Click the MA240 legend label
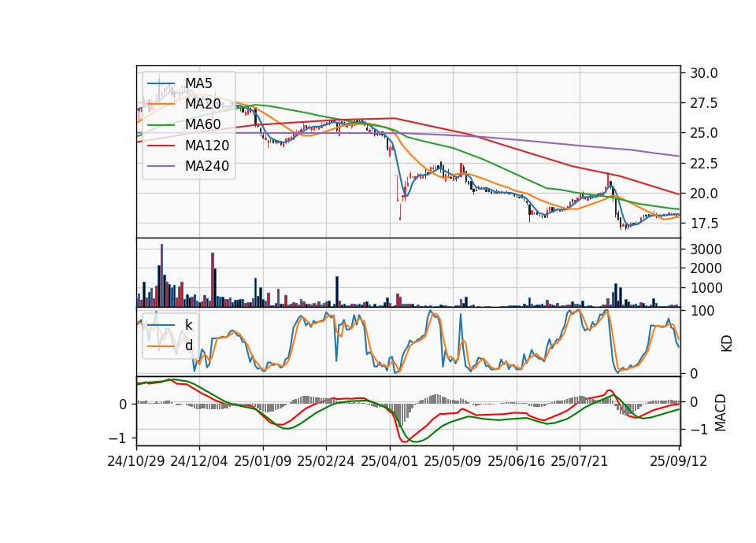 pyautogui.click(x=207, y=166)
